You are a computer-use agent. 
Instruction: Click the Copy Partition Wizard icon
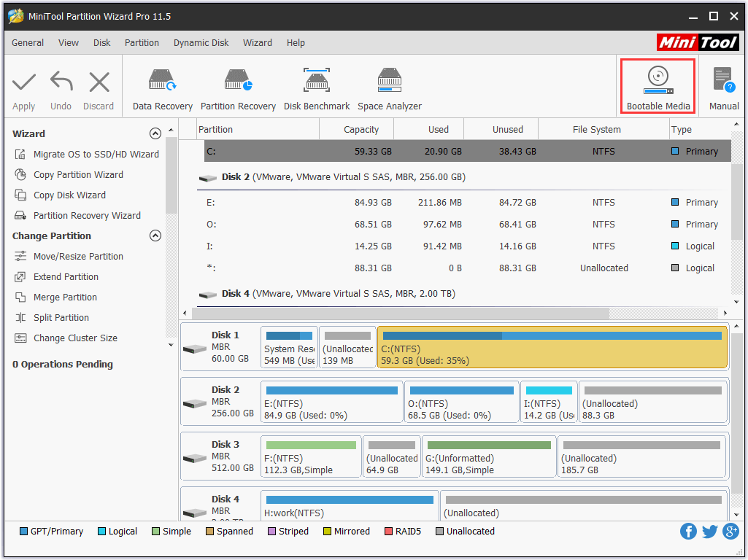pos(20,174)
